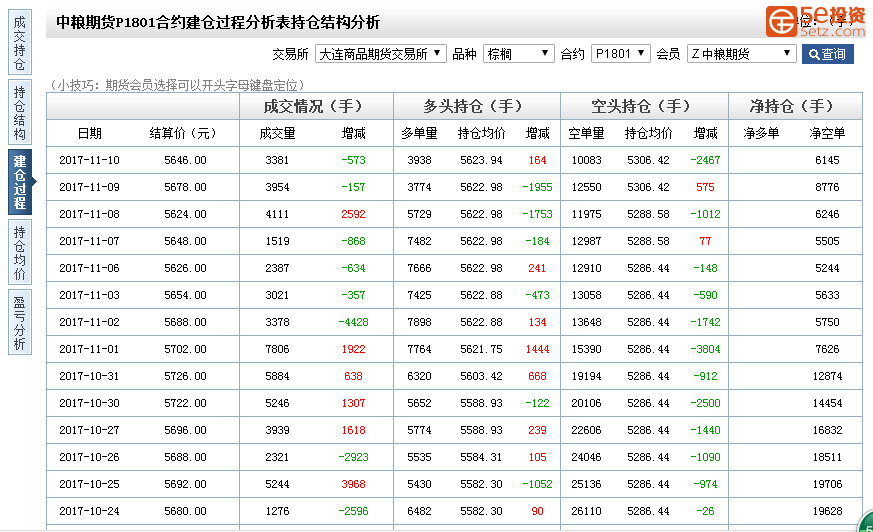Click volume value 1276
This screenshot has width=873, height=532.
(x=277, y=511)
